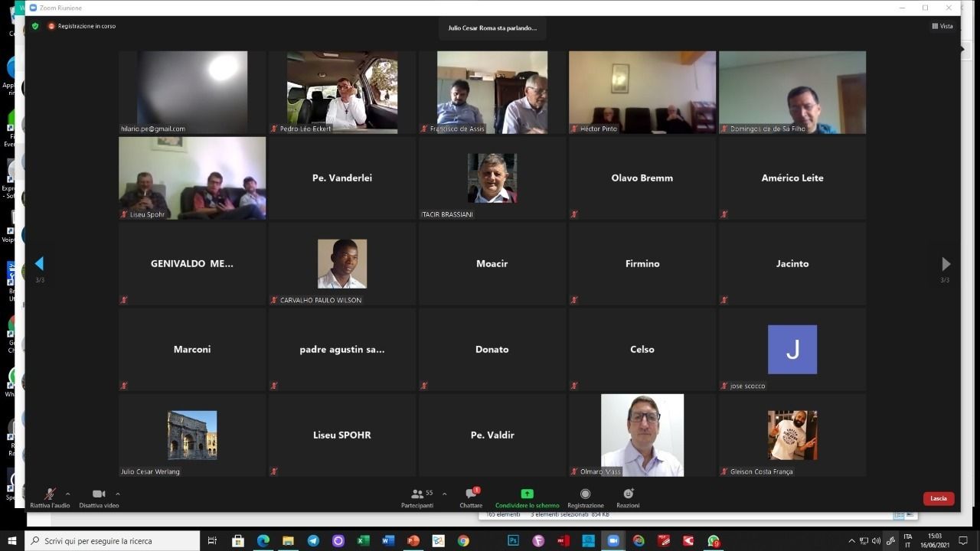
Task: Expand the Partecipanti options arrow
Action: coord(444,494)
